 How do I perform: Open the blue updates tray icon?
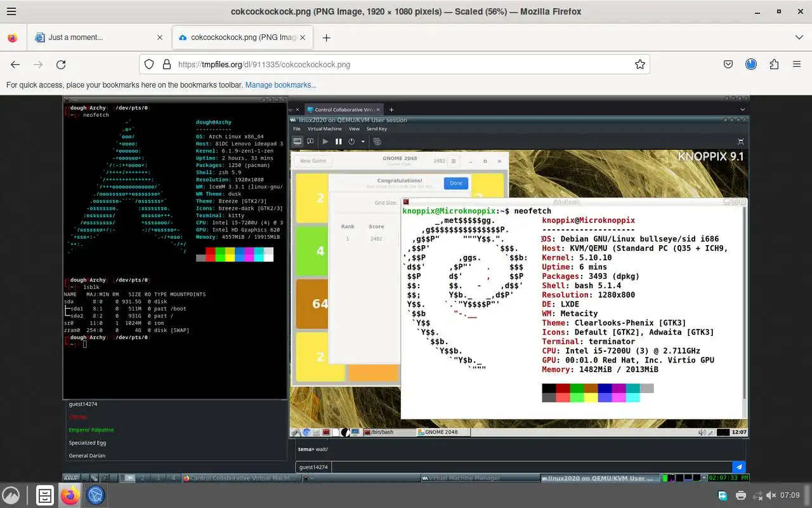click(723, 495)
